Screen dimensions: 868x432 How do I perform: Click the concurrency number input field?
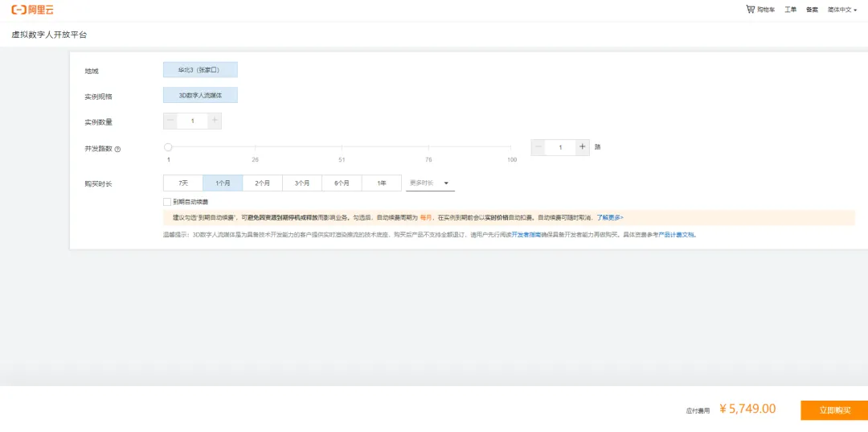coord(560,147)
